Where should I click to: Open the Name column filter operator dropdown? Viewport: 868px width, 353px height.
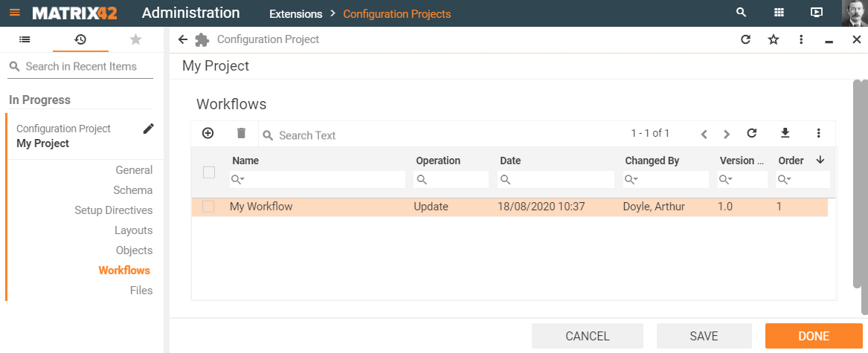(238, 180)
